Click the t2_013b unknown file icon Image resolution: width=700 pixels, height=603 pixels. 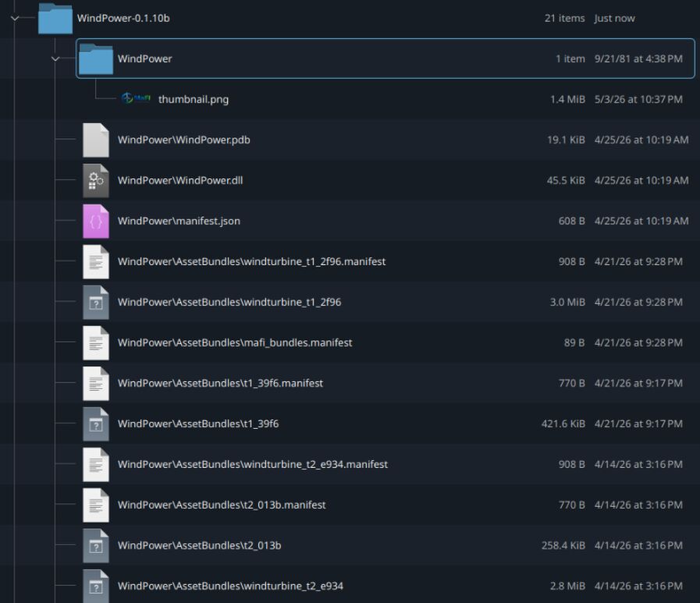coord(95,545)
